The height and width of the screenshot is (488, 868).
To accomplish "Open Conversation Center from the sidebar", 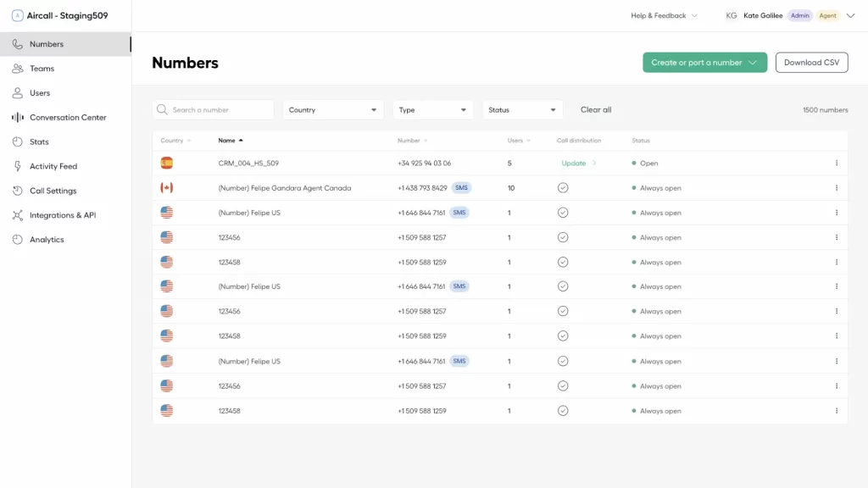I will point(68,118).
